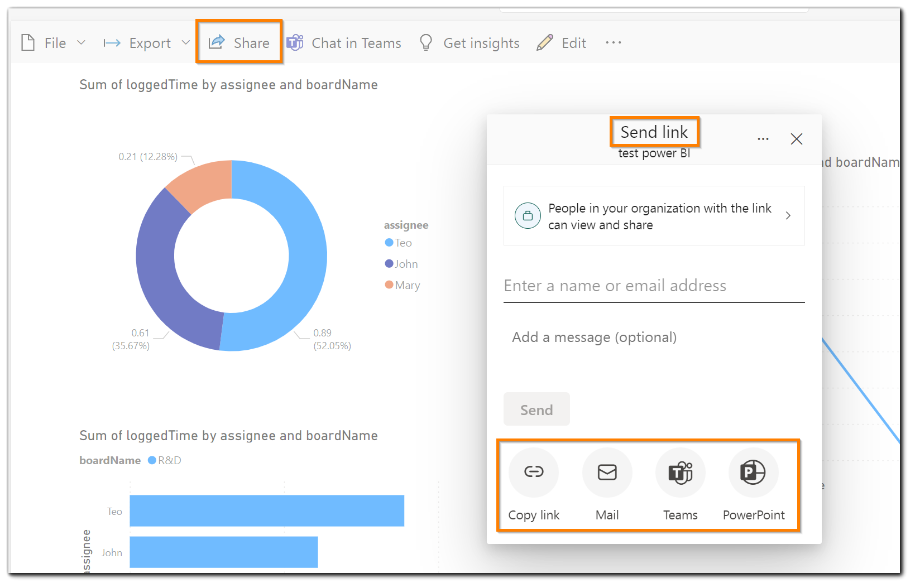This screenshot has height=588, width=915.
Task: Toggle the Mary legend entry in donut chart
Action: (407, 285)
